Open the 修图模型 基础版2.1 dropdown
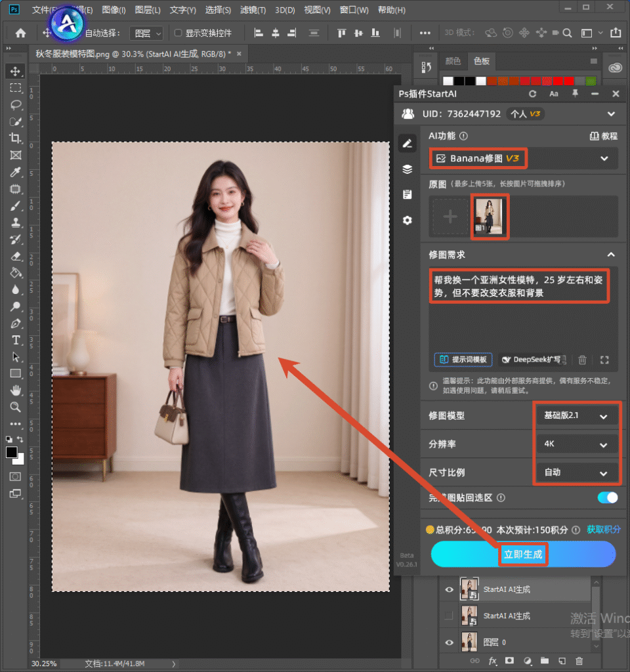Viewport: 630px width, 672px height. [576, 415]
